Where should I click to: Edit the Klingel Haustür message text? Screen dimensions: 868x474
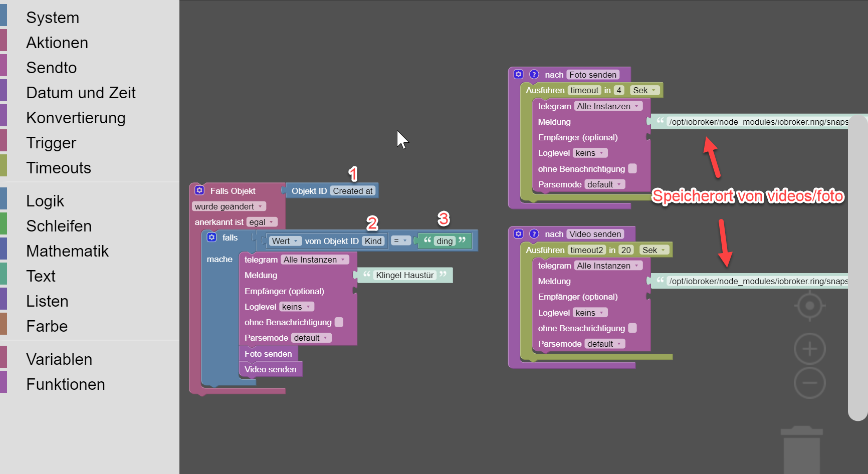pos(405,275)
